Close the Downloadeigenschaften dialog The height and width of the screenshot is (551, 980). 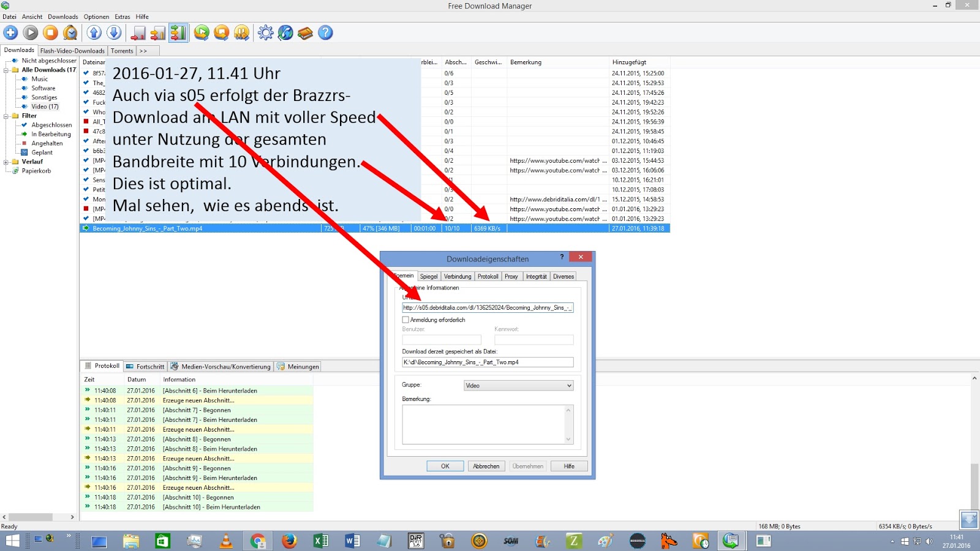pos(581,257)
